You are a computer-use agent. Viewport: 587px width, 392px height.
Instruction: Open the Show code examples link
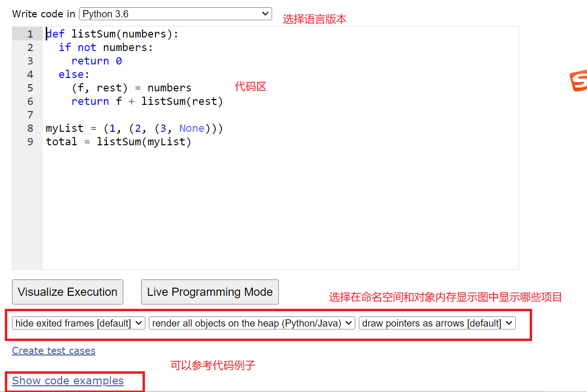point(67,380)
